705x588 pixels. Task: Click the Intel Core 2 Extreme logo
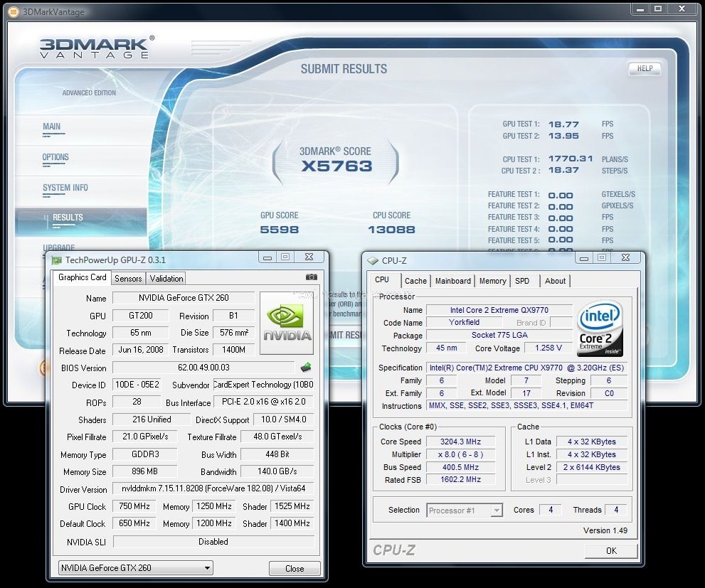pyautogui.click(x=600, y=328)
